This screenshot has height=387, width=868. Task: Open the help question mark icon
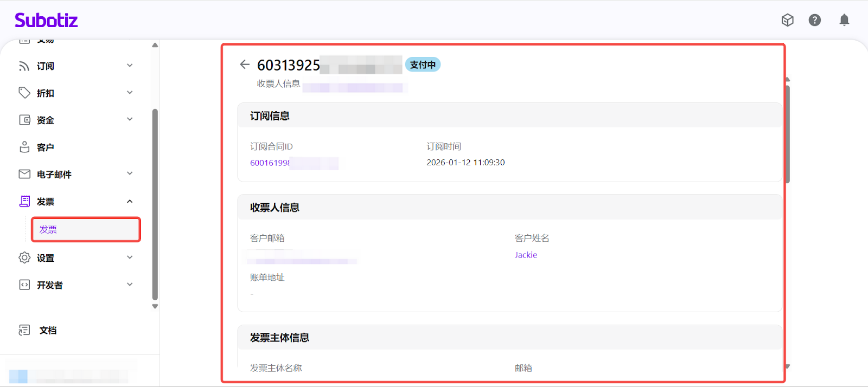click(814, 20)
